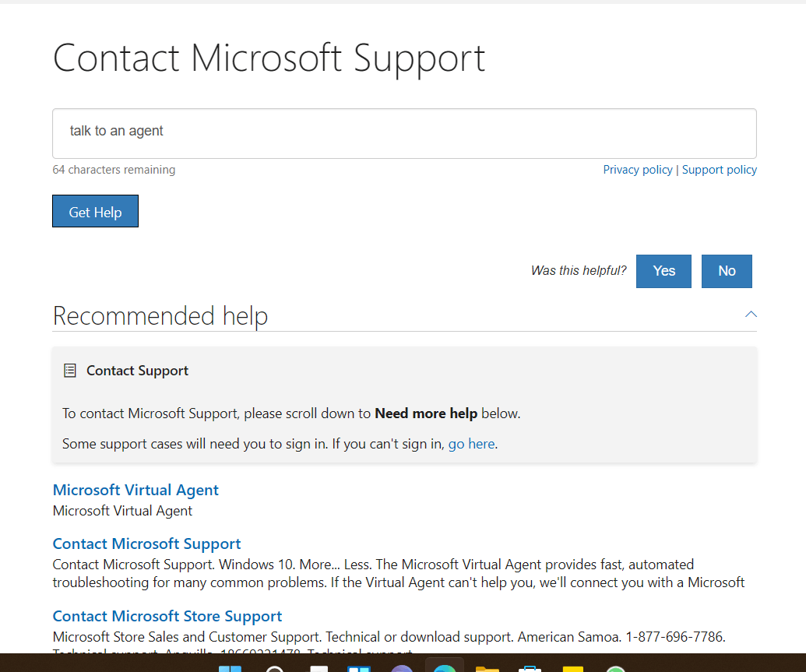Open the Contact Microsoft Store Support result
This screenshot has height=672, width=806.
167,616
